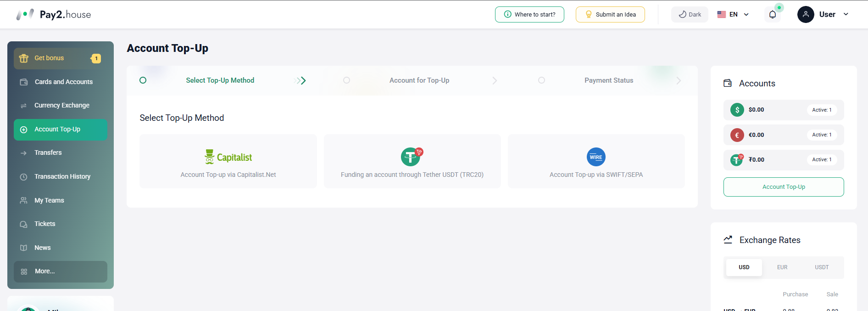Open Transfers in sidebar

61,153
